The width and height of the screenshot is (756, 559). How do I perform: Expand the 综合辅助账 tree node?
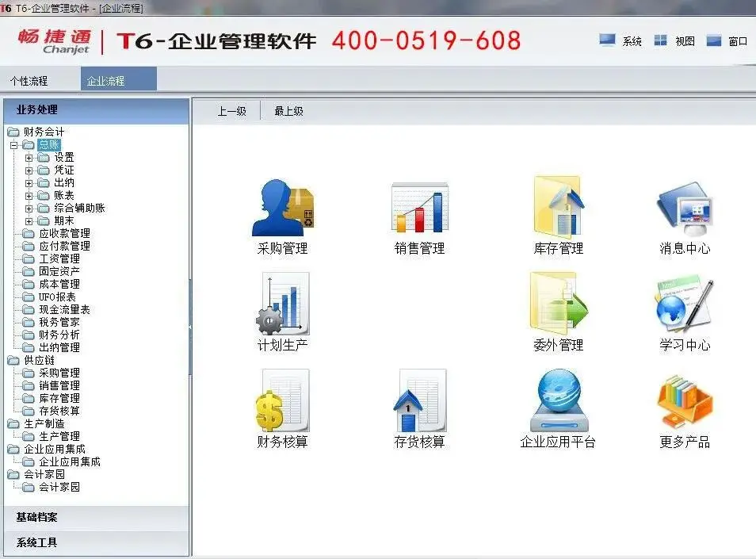(29, 209)
